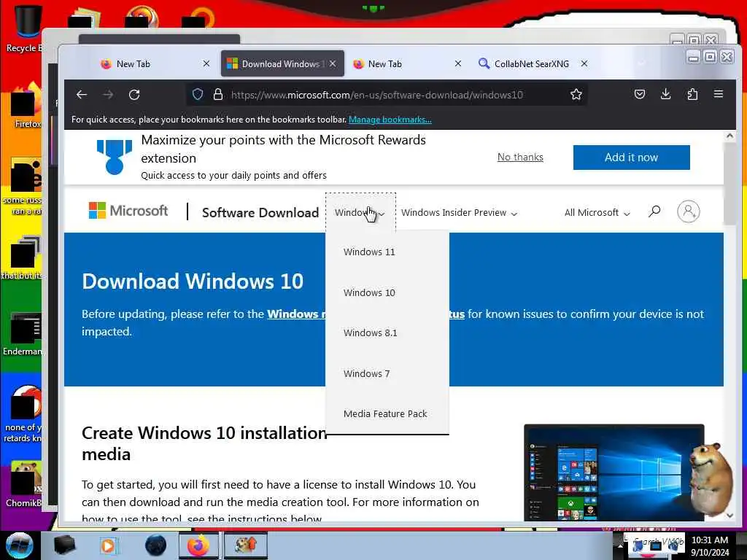Switch to the first New Tab

coord(153,64)
